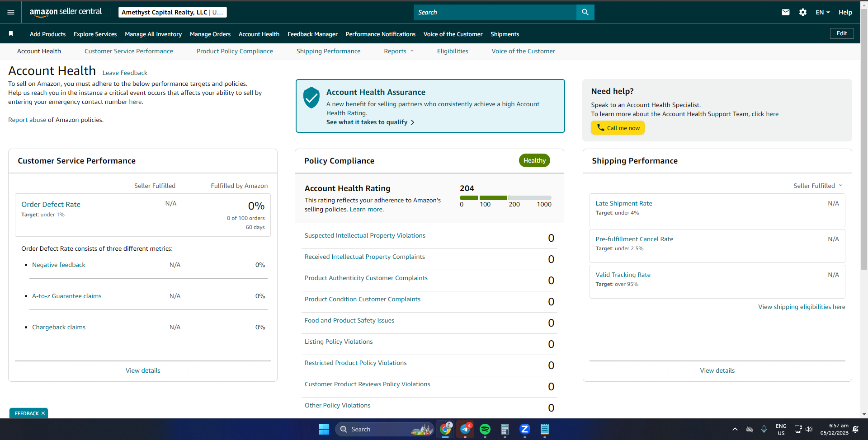Click the Edit button in the menu bar

pyautogui.click(x=842, y=33)
